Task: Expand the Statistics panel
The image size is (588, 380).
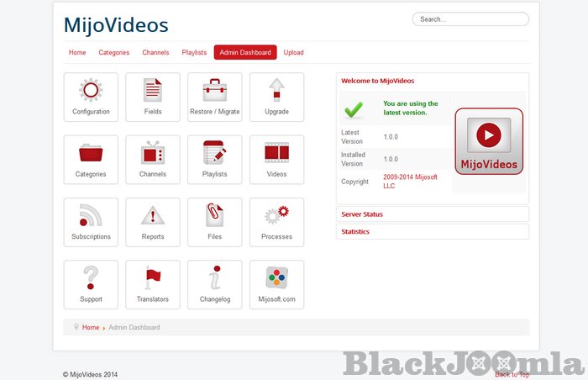Action: point(355,231)
